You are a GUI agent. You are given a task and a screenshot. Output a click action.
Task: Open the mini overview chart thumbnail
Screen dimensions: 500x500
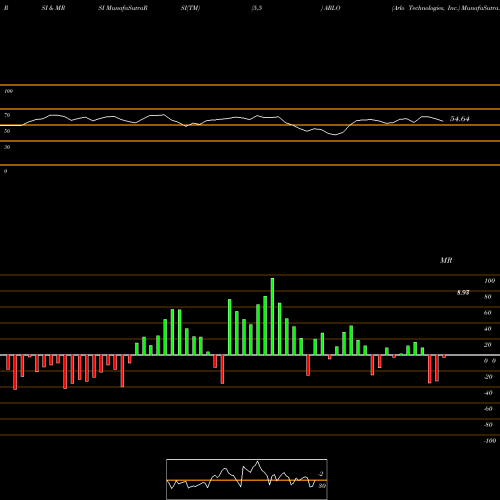(x=247, y=479)
